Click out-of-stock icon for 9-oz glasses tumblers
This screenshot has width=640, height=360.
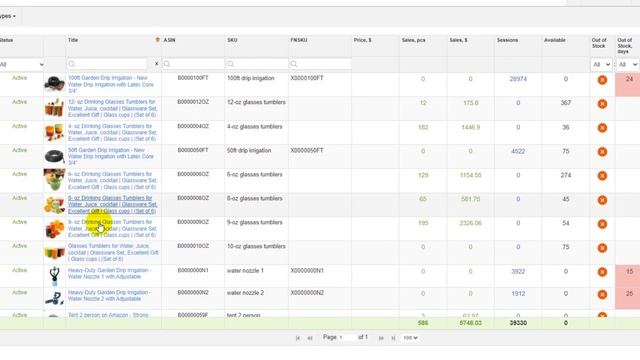pos(602,224)
